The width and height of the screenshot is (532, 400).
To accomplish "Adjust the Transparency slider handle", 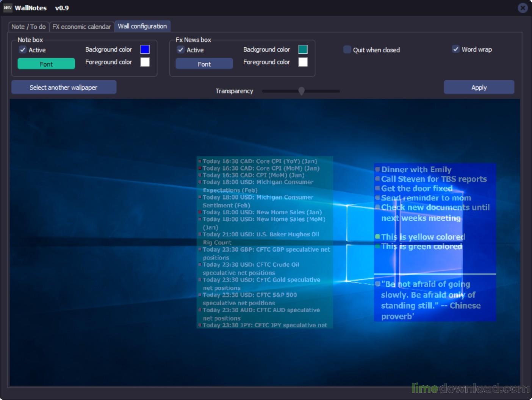I will tap(302, 91).
